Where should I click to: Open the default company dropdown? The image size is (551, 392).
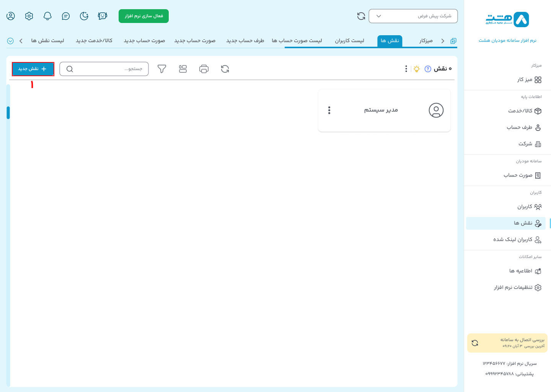(x=413, y=16)
